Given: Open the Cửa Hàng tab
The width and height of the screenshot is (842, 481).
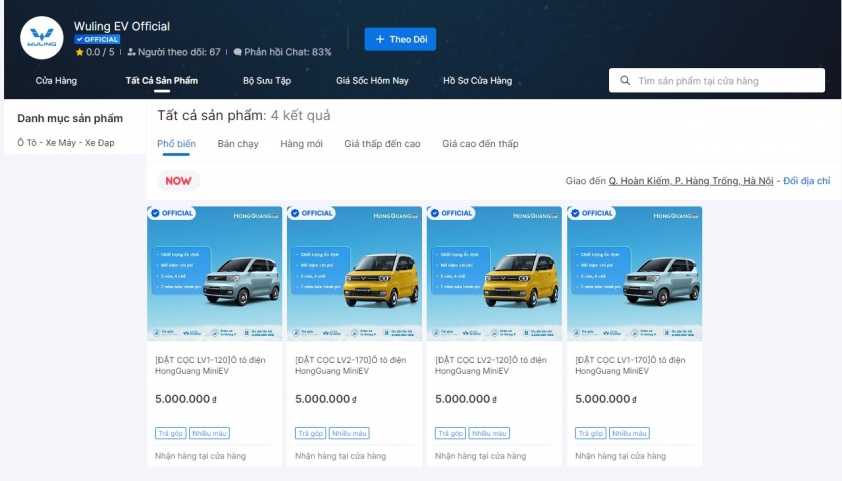Looking at the screenshot, I should pyautogui.click(x=56, y=81).
